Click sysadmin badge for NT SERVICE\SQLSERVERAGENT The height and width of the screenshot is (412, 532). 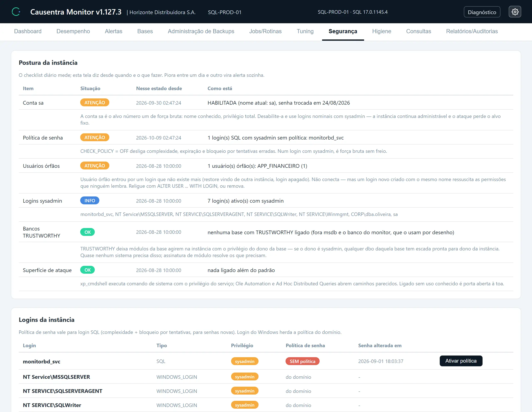[245, 391]
